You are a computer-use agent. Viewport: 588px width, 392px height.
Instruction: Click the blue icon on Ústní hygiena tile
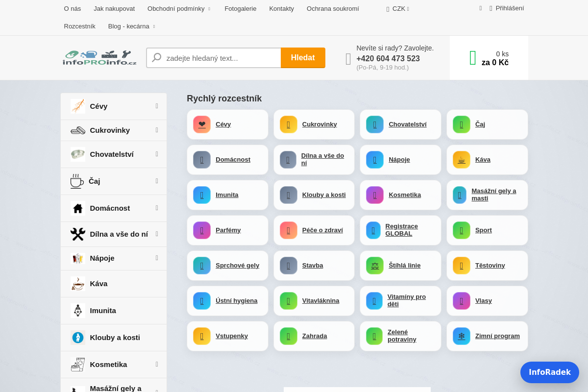coord(202,301)
